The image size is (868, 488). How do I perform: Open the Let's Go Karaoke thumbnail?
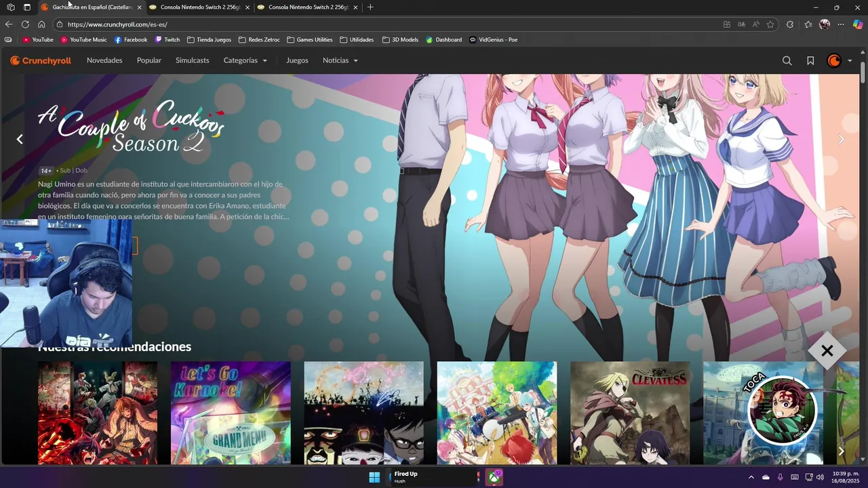coord(231,413)
